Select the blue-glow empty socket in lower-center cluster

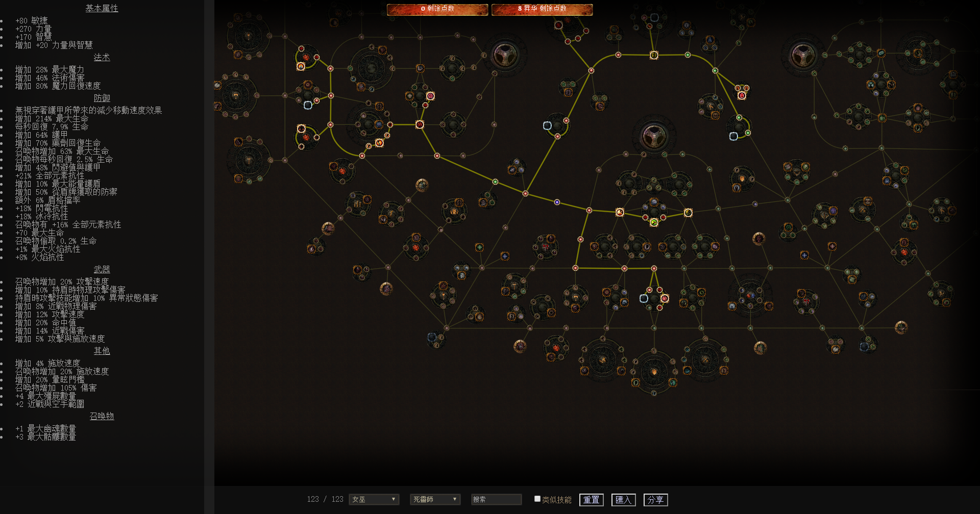coord(644,298)
